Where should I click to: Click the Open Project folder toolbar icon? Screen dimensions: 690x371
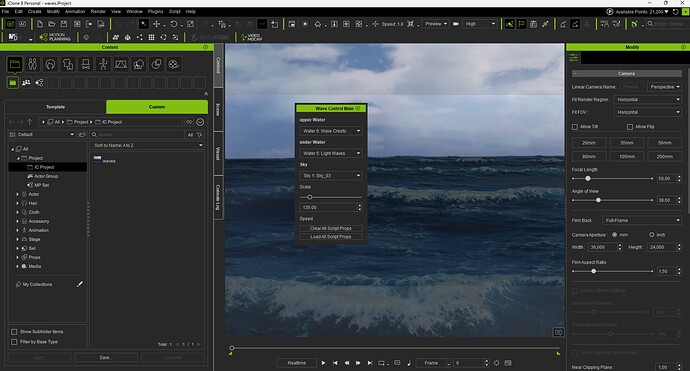51,24
